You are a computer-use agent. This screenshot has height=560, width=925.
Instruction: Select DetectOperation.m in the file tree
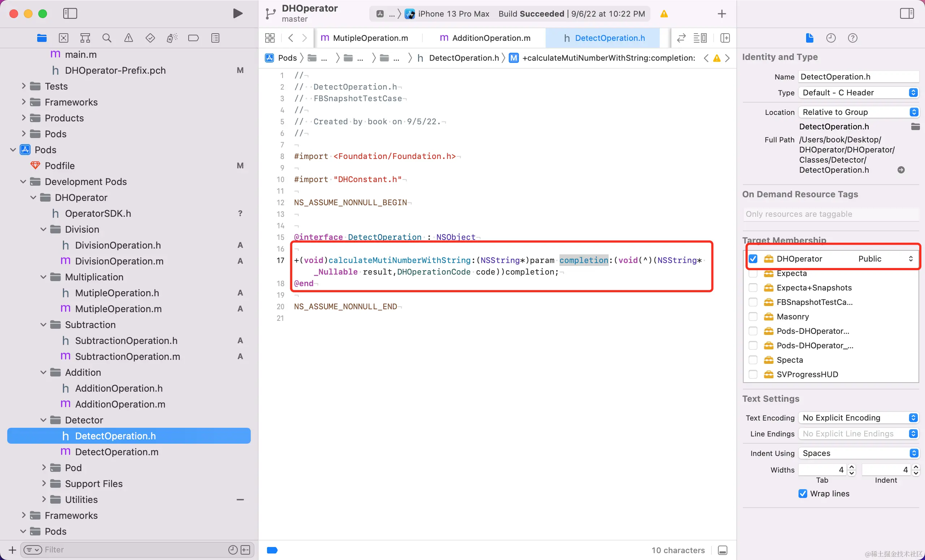coord(116,452)
